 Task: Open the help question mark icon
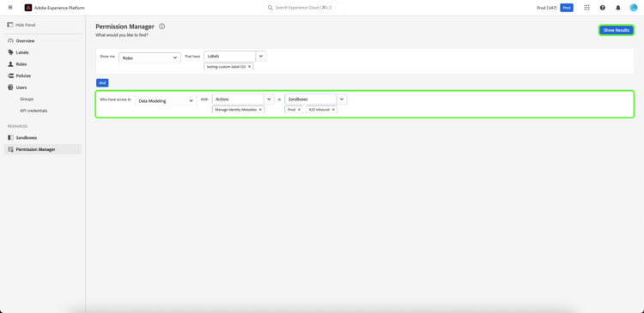tap(603, 8)
